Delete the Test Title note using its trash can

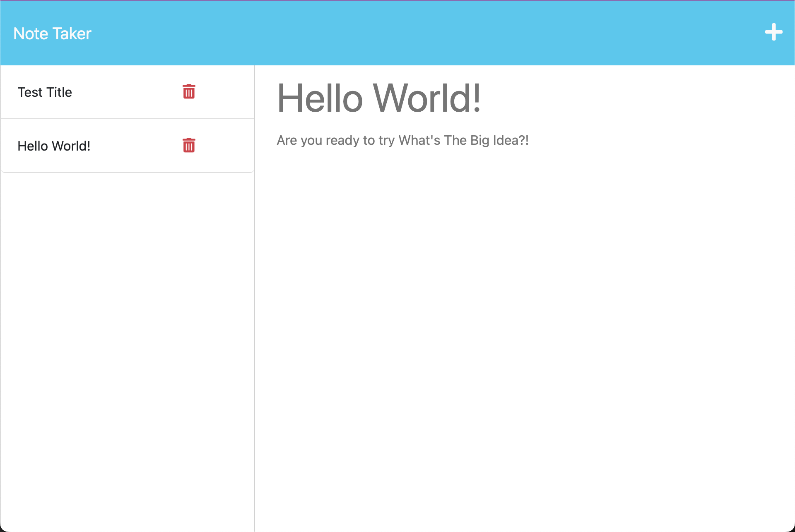pos(189,92)
